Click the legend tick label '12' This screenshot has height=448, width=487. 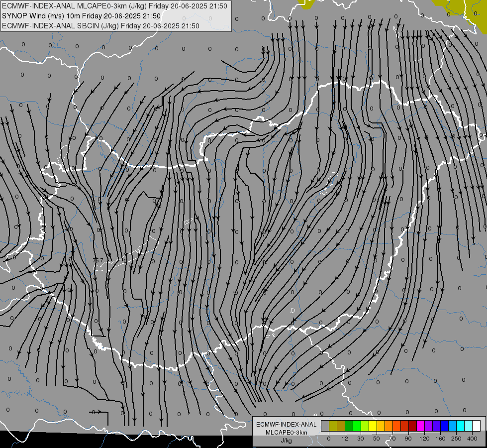[345, 439]
